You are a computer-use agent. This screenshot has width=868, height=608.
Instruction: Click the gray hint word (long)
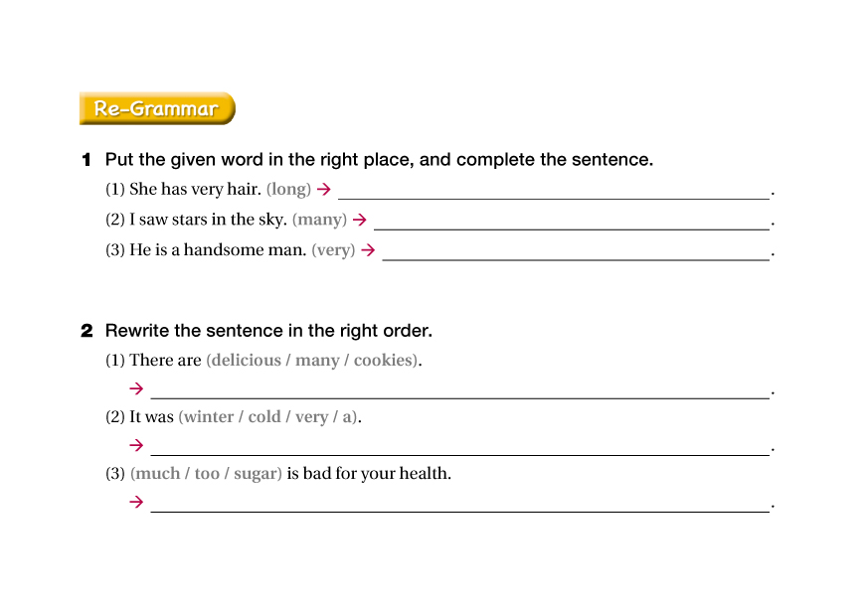point(288,189)
